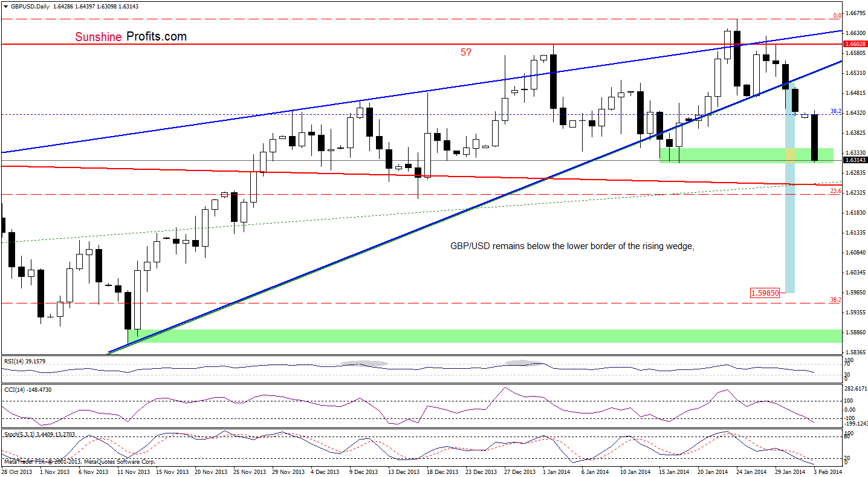
Task: Click the 1.66300 price axis value
Action: tap(856, 33)
